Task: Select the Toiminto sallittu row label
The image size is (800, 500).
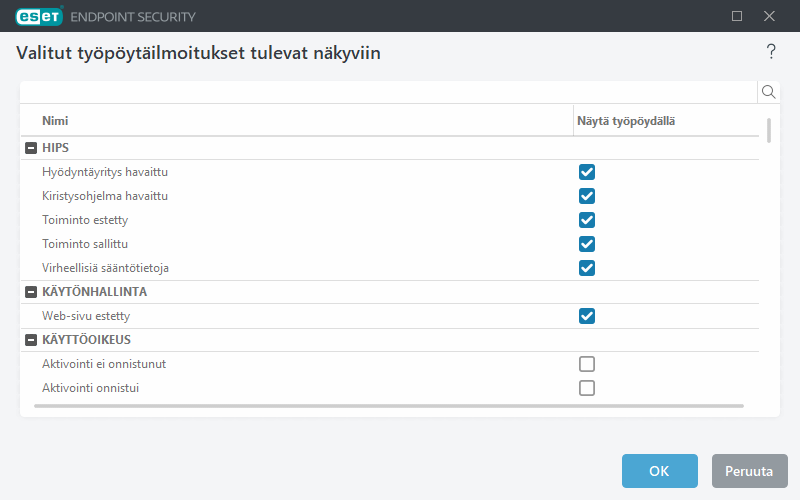Action: [x=85, y=244]
